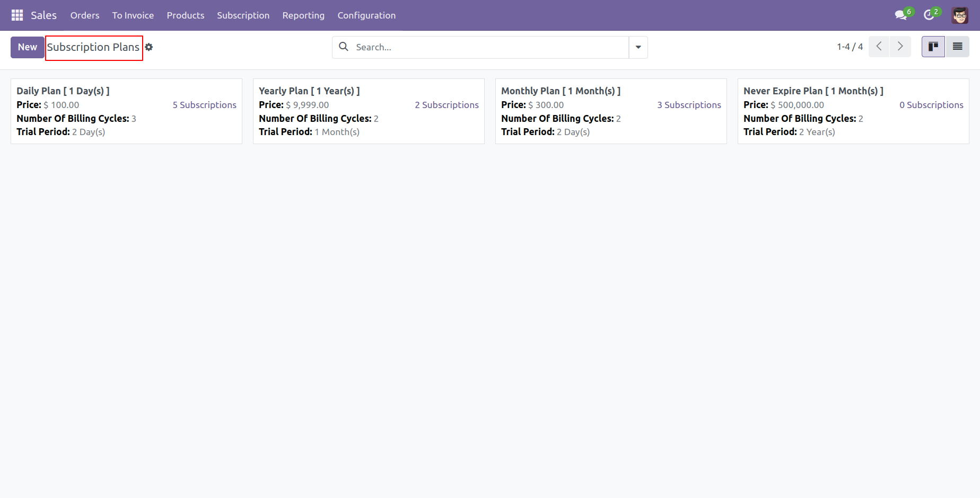Viewport: 980px width, 498px height.
Task: Click Yearly Plan's Number Of Billing Cycles
Action: pyautogui.click(x=319, y=119)
